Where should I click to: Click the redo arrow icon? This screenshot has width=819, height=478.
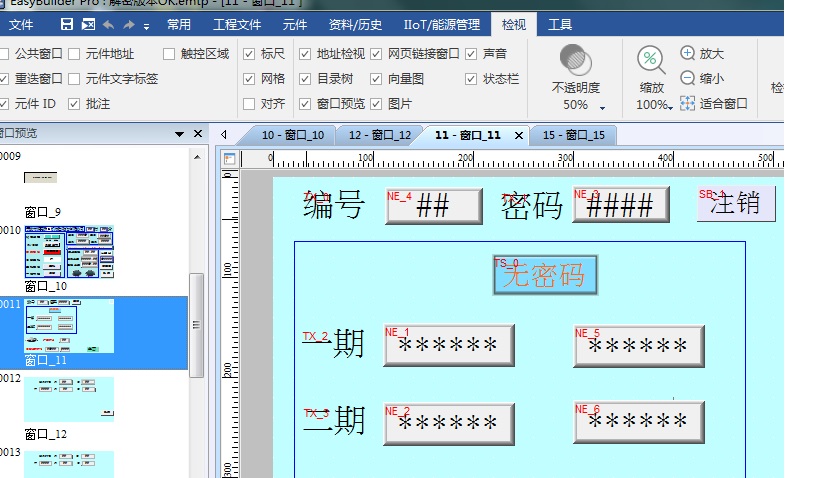pos(128,24)
